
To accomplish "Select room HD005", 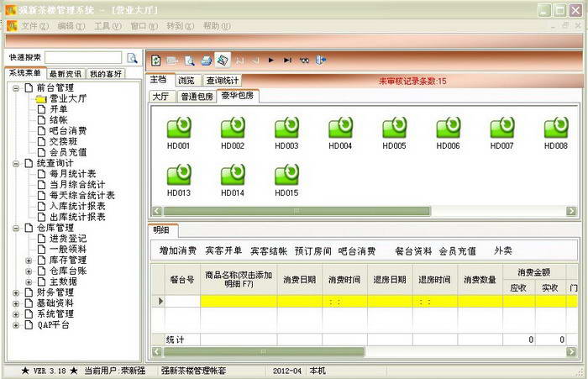I will coord(394,133).
